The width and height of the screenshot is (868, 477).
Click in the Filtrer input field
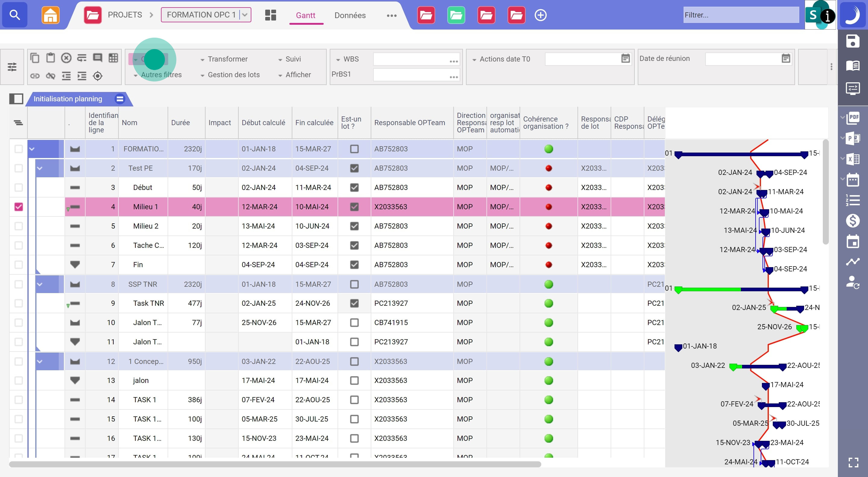[x=741, y=15]
